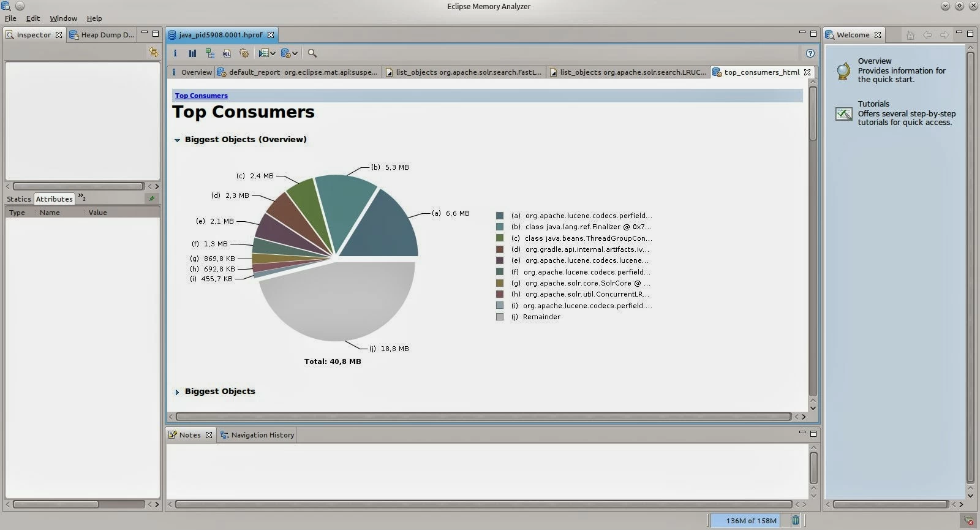Open the query browser dropdown arrow
The image size is (980, 530).
tap(295, 53)
